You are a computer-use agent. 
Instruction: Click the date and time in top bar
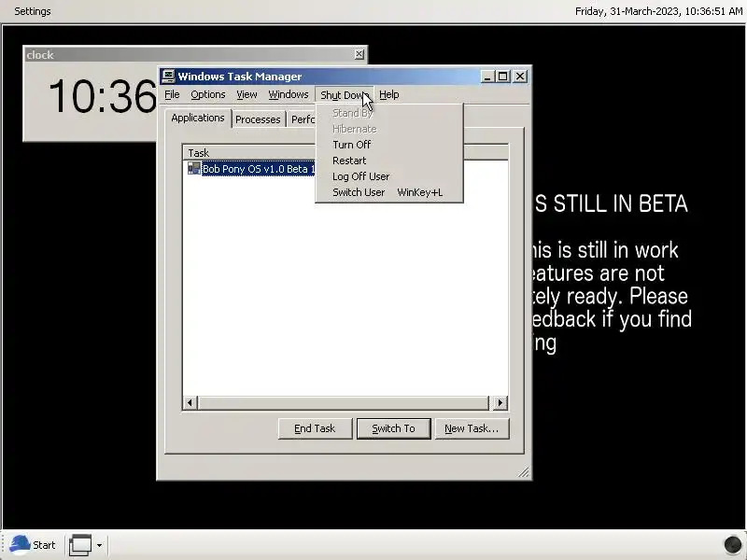[x=658, y=11]
